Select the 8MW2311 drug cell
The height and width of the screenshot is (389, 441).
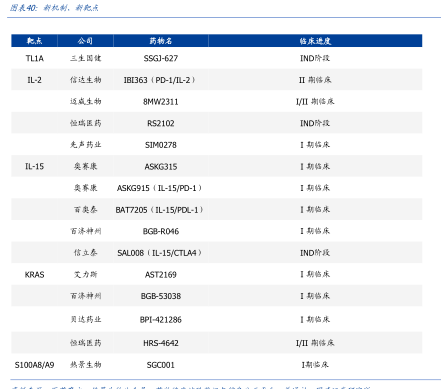[x=161, y=102]
